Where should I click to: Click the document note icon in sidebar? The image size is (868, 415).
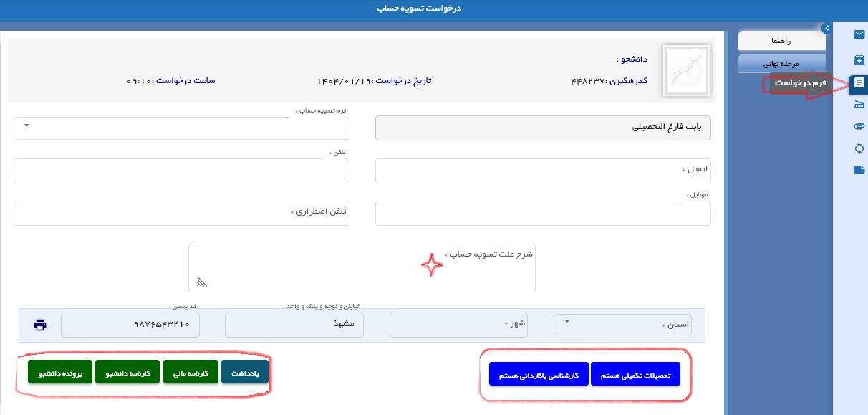coord(859,170)
